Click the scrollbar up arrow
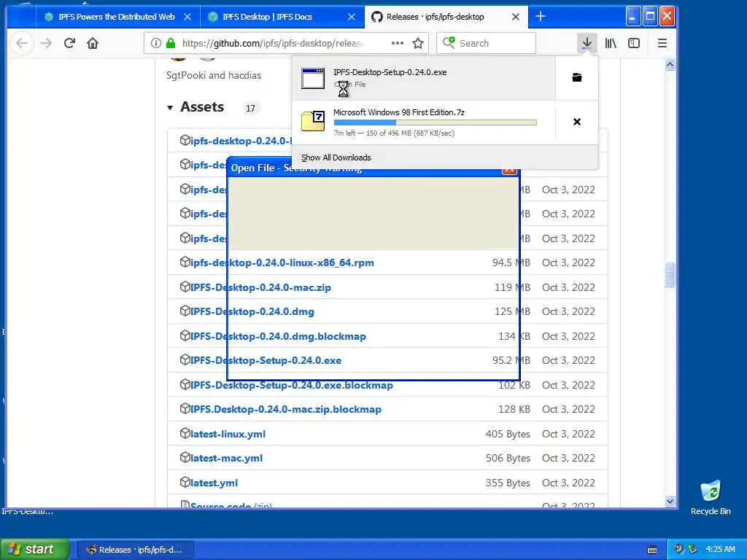The height and width of the screenshot is (560, 747). (670, 65)
